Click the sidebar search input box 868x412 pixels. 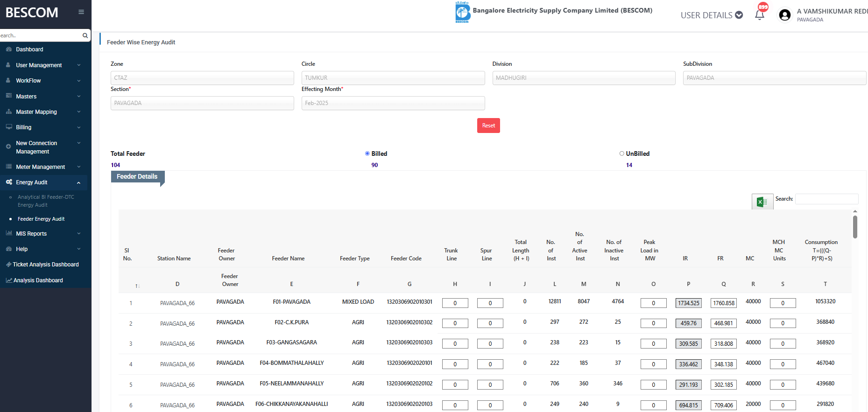pyautogui.click(x=41, y=35)
